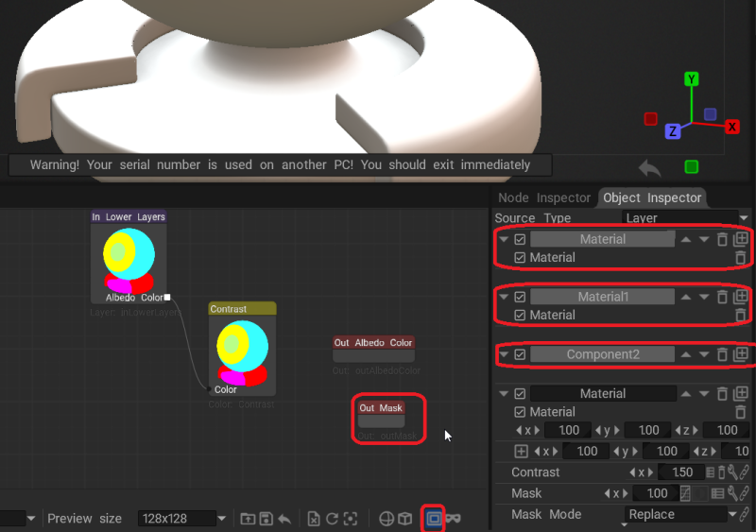Move the Component2 layer down with its arrow

[x=704, y=354]
